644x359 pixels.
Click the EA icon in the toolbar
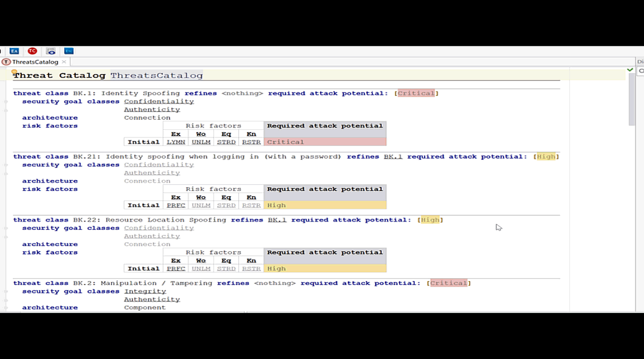tap(15, 51)
